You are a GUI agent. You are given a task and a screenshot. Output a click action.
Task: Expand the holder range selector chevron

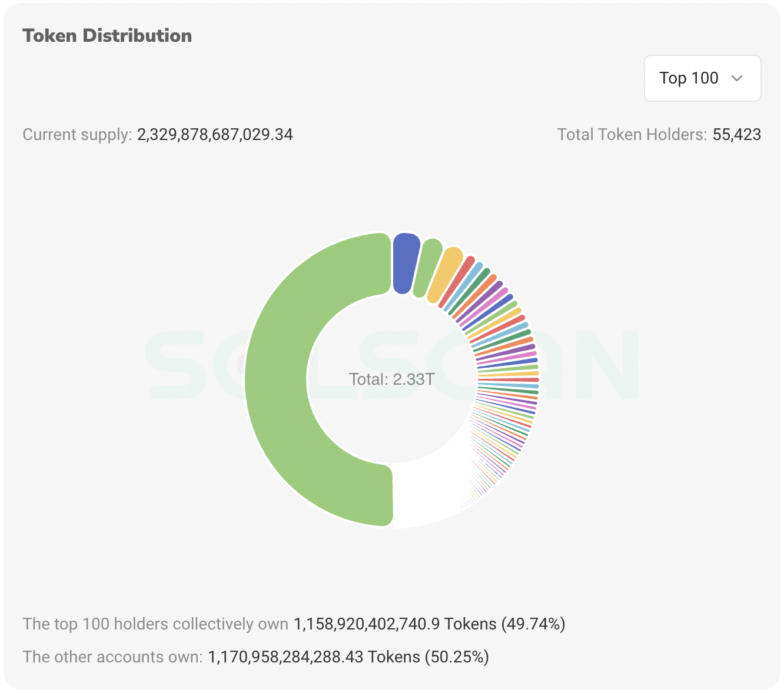[x=738, y=78]
